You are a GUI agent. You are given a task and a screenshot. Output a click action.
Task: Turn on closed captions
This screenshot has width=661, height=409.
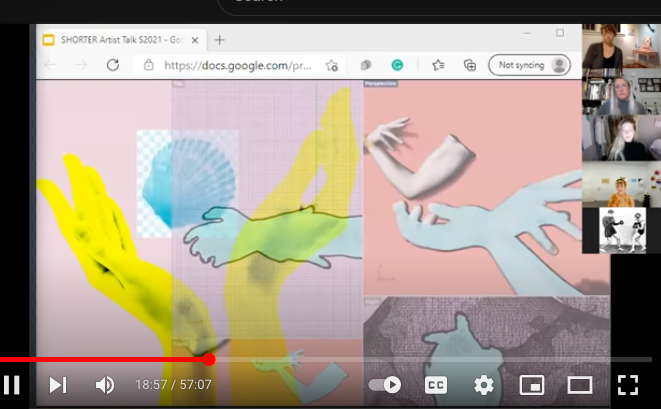tap(436, 385)
